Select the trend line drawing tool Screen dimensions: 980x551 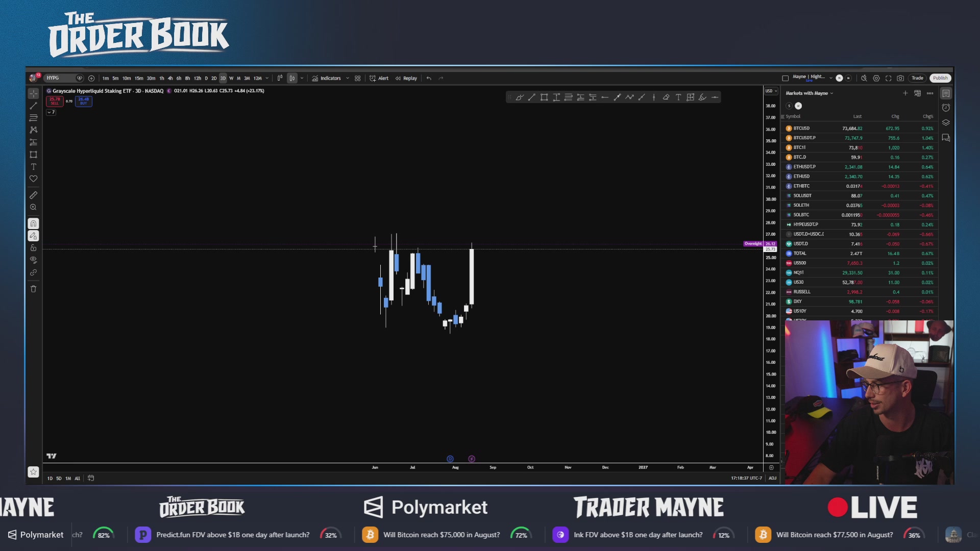point(33,106)
